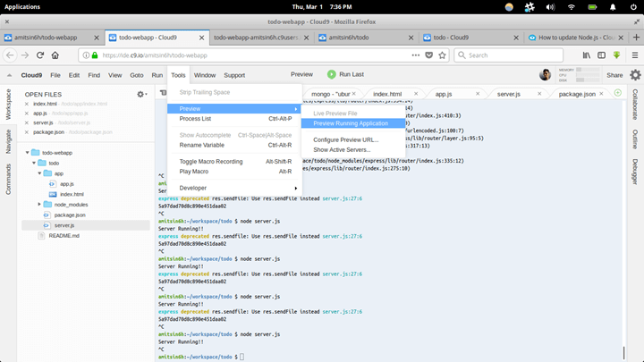Collapse the todo folder
644x362 pixels.
tap(34, 163)
